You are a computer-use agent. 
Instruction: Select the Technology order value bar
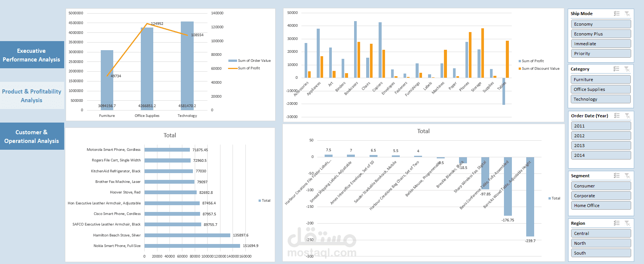187,66
